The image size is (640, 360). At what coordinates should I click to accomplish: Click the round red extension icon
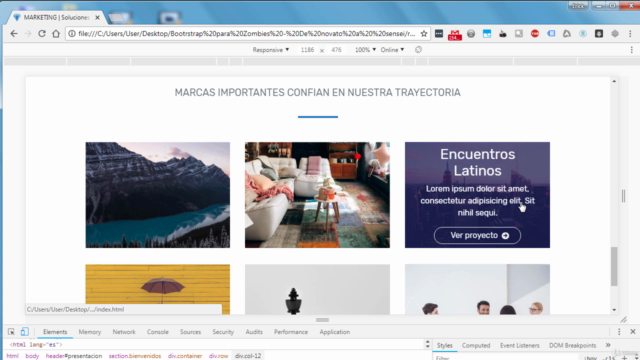click(x=535, y=34)
